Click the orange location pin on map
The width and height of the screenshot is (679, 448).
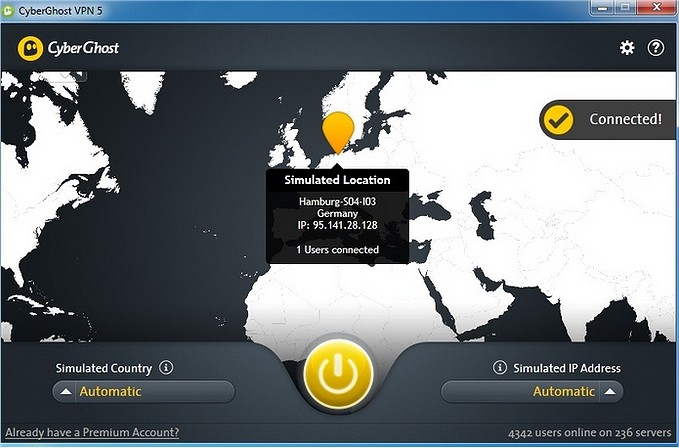[x=338, y=133]
